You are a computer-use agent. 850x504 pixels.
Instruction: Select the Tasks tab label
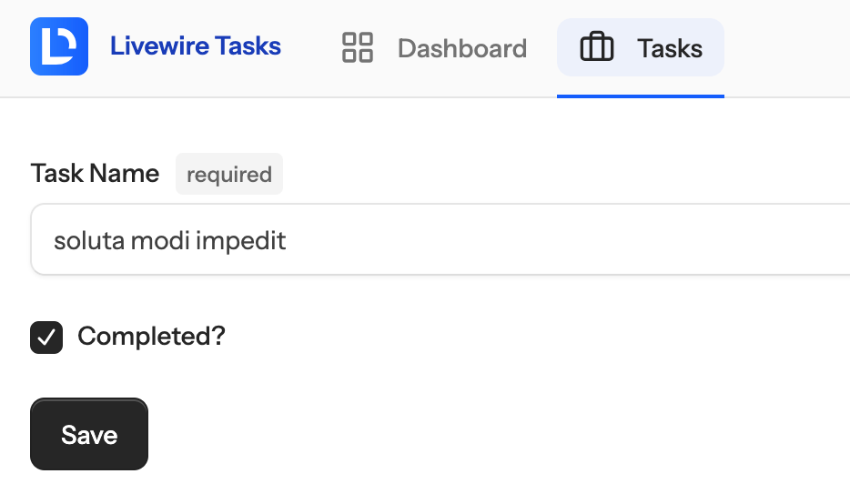click(x=670, y=48)
